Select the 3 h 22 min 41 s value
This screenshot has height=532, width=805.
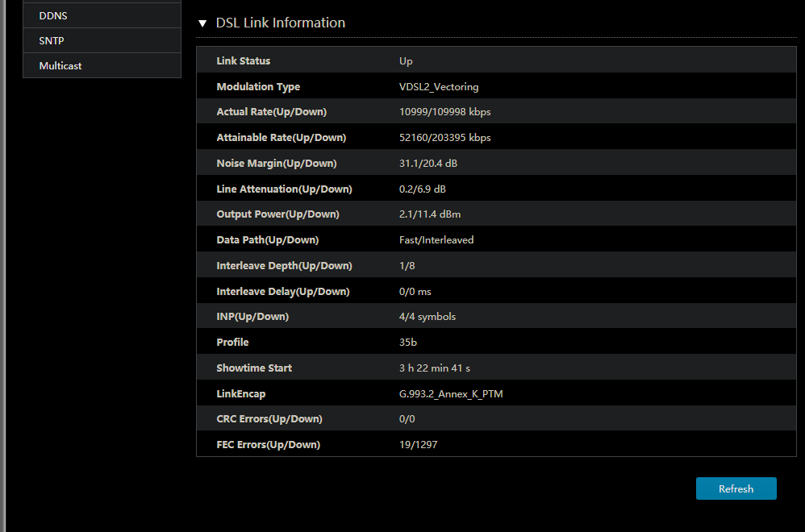pyautogui.click(x=435, y=368)
